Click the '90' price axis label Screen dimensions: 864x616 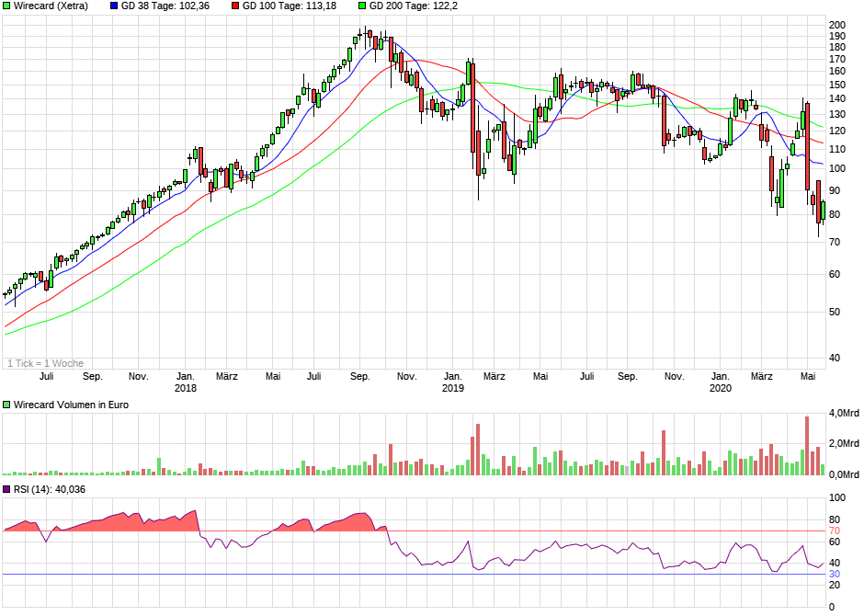click(x=835, y=191)
